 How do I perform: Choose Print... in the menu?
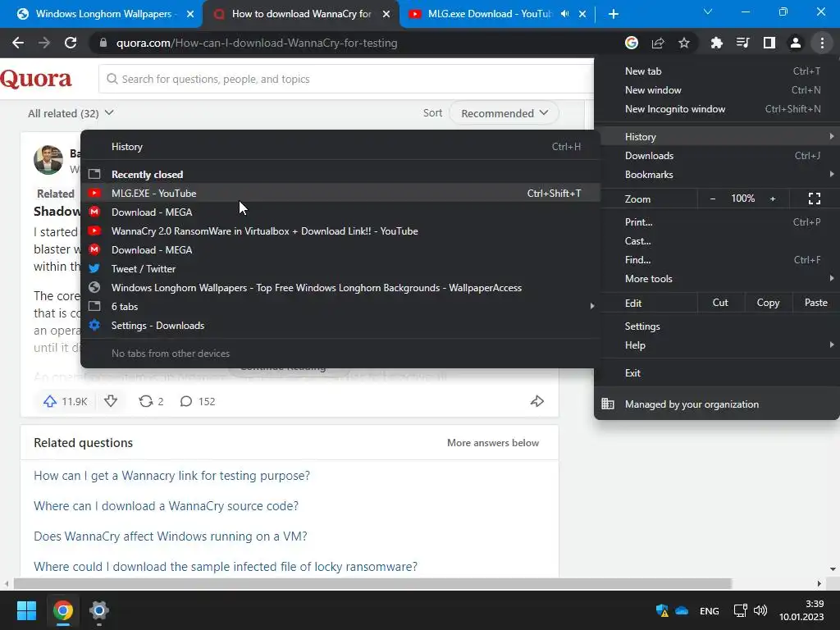717,221
